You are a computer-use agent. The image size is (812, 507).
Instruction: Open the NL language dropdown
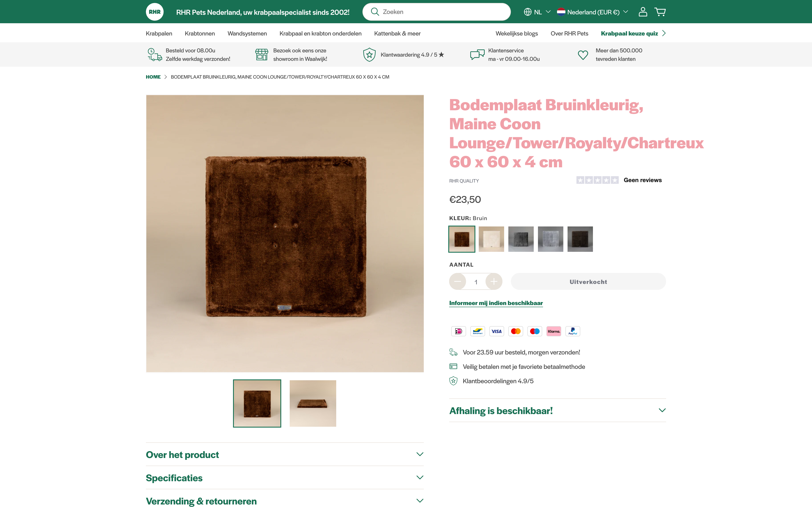(x=537, y=12)
